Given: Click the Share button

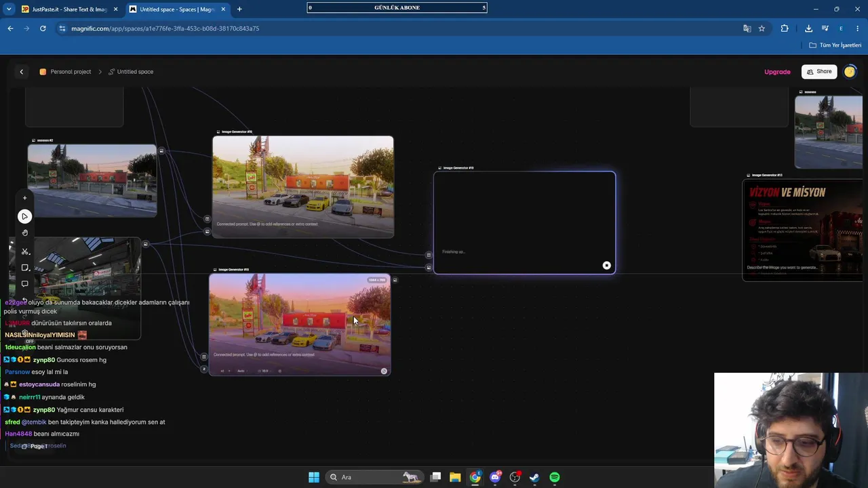Looking at the screenshot, I should tap(819, 72).
